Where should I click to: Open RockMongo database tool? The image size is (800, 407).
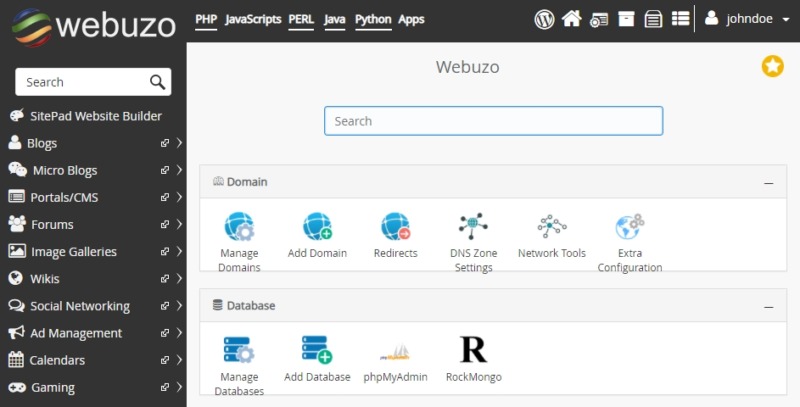pyautogui.click(x=473, y=350)
